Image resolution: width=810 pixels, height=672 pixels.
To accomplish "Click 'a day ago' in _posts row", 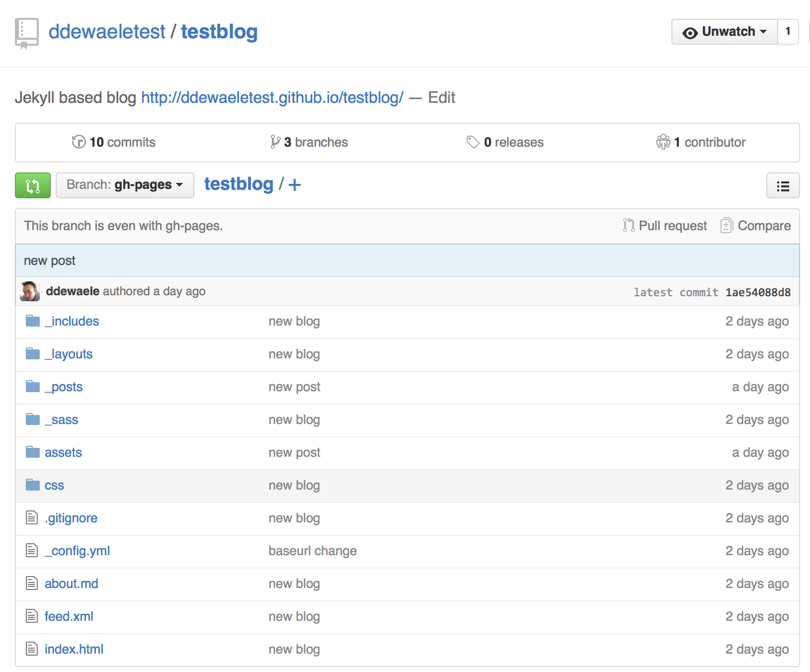I will click(x=760, y=387).
